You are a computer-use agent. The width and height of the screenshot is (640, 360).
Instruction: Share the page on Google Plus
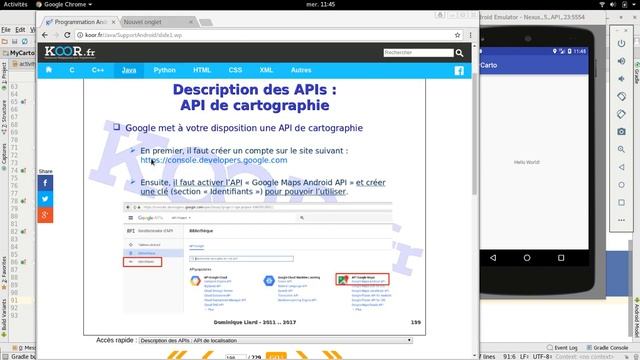45,215
